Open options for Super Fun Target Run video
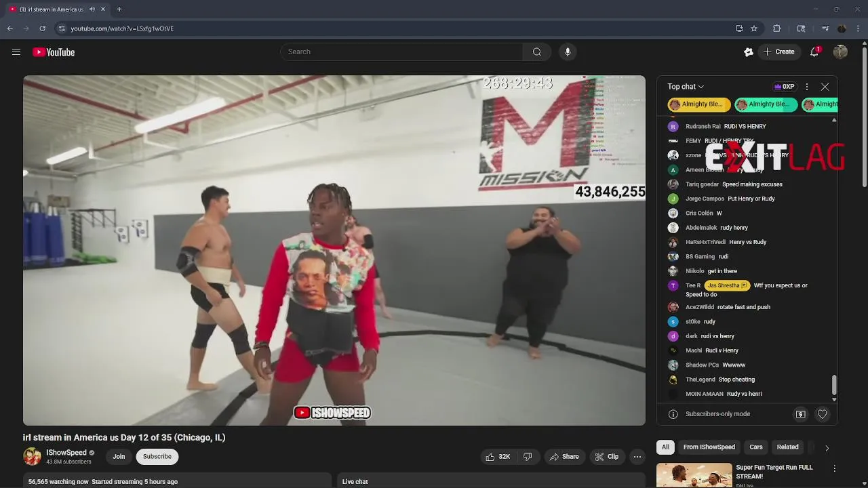The width and height of the screenshot is (868, 488). pos(835,468)
